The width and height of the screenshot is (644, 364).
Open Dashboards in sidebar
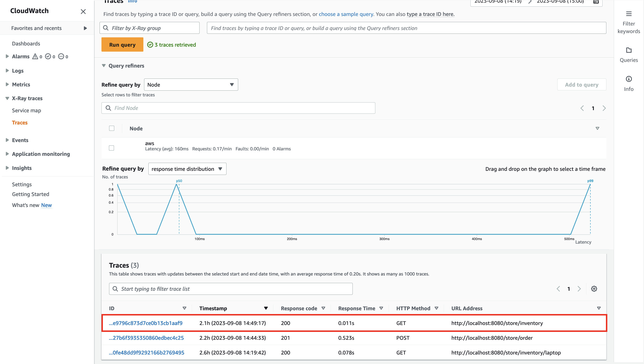pos(26,44)
